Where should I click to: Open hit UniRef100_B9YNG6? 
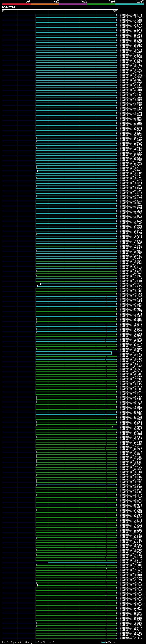(x=131, y=379)
